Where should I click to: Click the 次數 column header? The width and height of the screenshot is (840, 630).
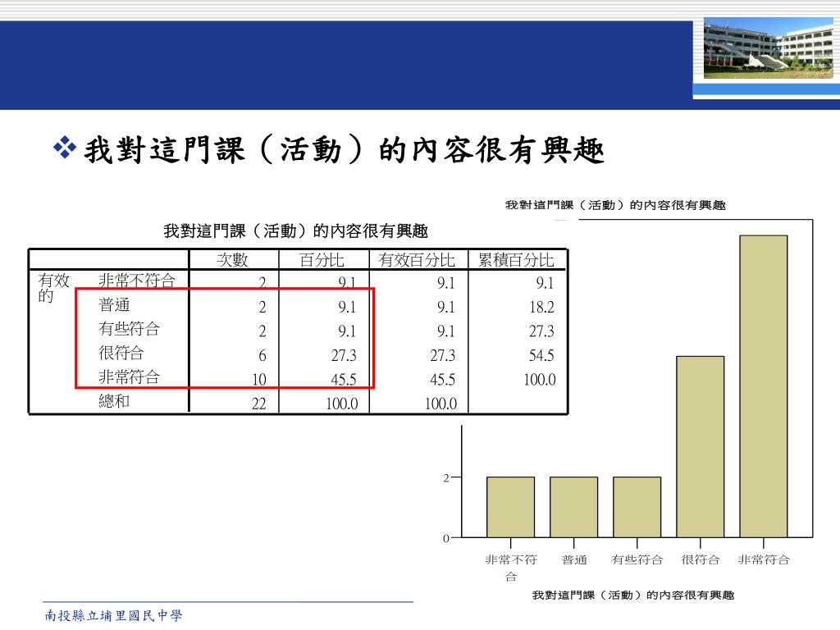[x=232, y=260]
